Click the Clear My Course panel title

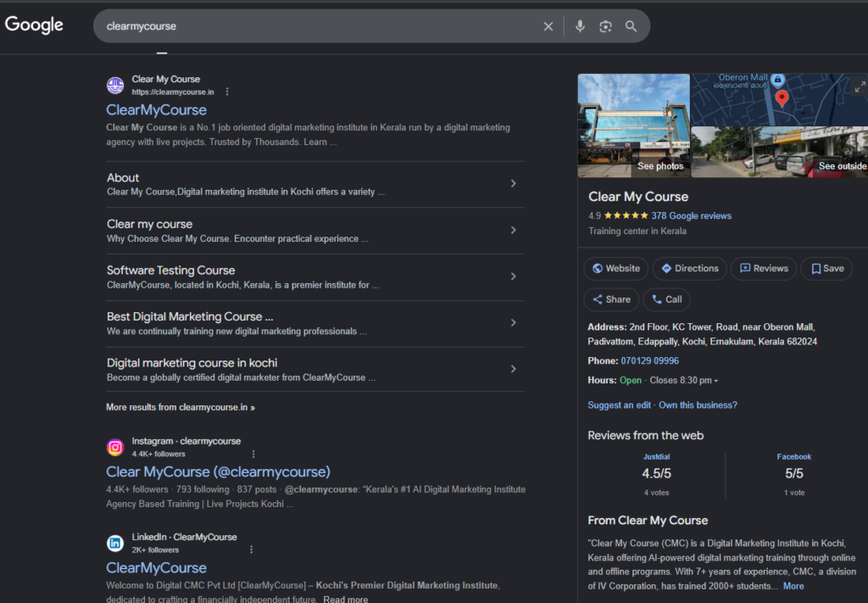637,197
